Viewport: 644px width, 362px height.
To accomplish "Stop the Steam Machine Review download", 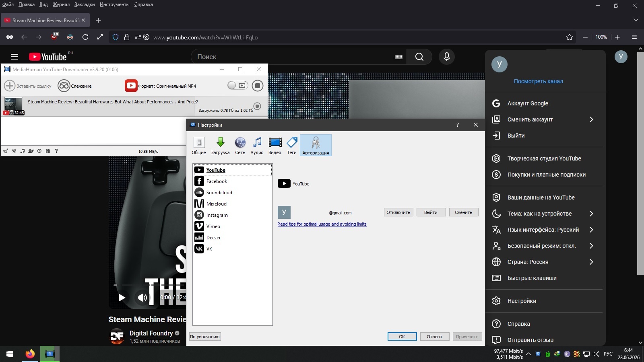I will (x=257, y=106).
